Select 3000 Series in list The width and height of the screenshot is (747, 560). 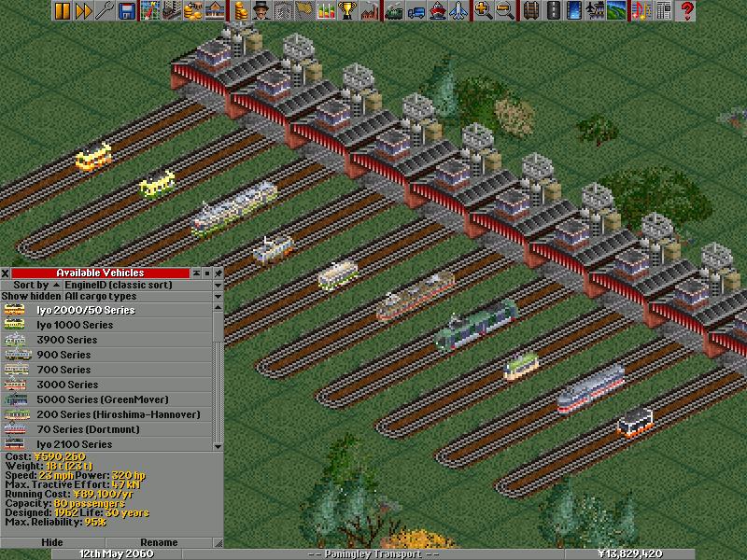point(106,385)
